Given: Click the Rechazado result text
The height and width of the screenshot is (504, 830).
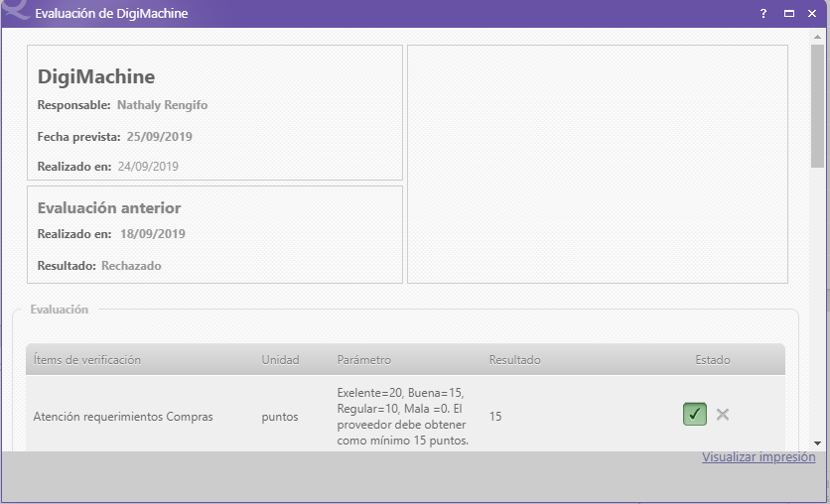Looking at the screenshot, I should (131, 266).
